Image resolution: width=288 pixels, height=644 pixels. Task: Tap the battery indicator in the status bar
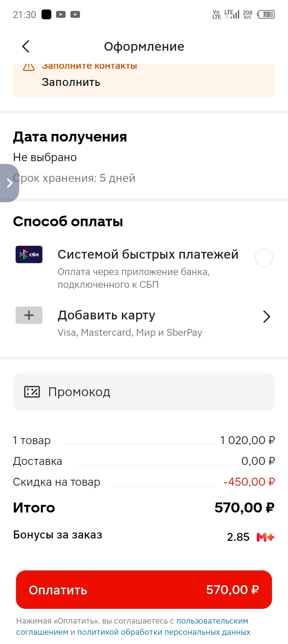pyautogui.click(x=266, y=15)
